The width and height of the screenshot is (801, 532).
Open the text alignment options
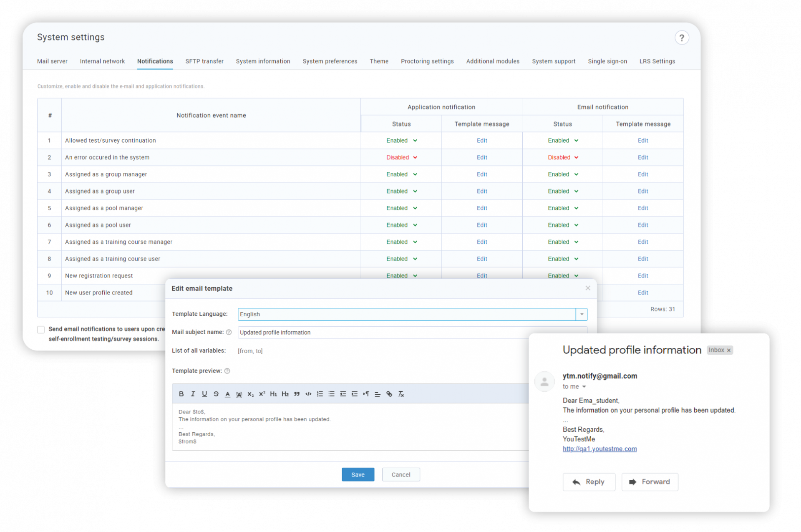click(x=378, y=394)
